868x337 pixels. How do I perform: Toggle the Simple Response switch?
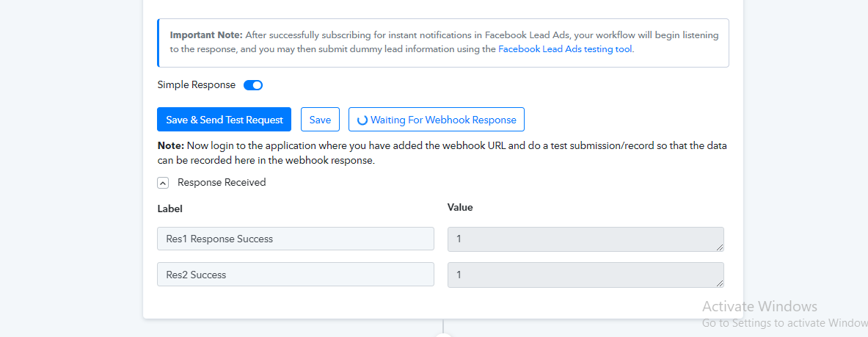[253, 85]
